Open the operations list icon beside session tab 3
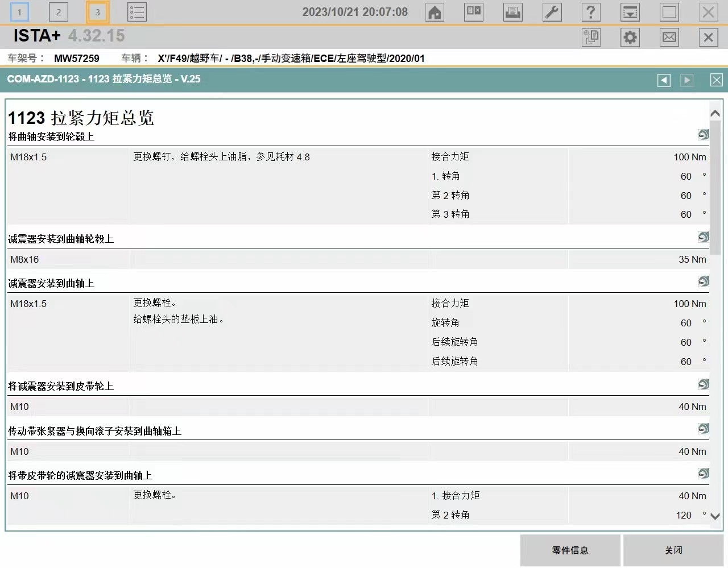Image resolution: width=728 pixels, height=568 pixels. point(137,12)
